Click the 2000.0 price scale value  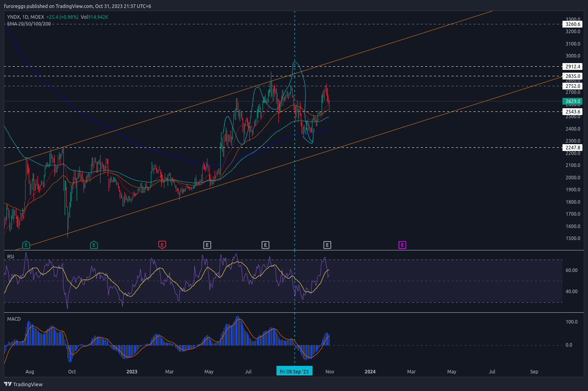point(573,178)
